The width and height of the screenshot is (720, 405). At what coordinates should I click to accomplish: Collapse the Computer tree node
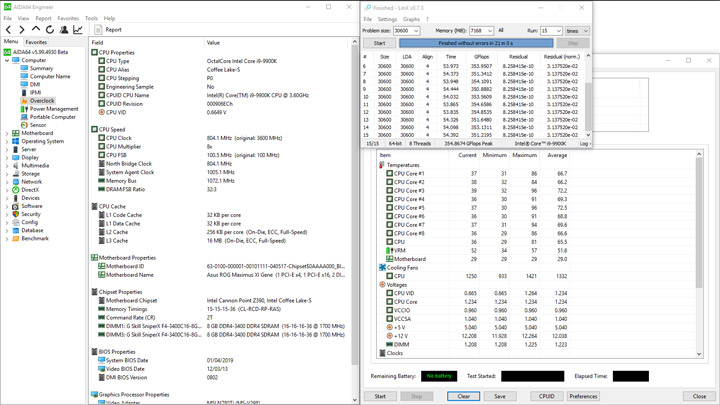[x=7, y=60]
